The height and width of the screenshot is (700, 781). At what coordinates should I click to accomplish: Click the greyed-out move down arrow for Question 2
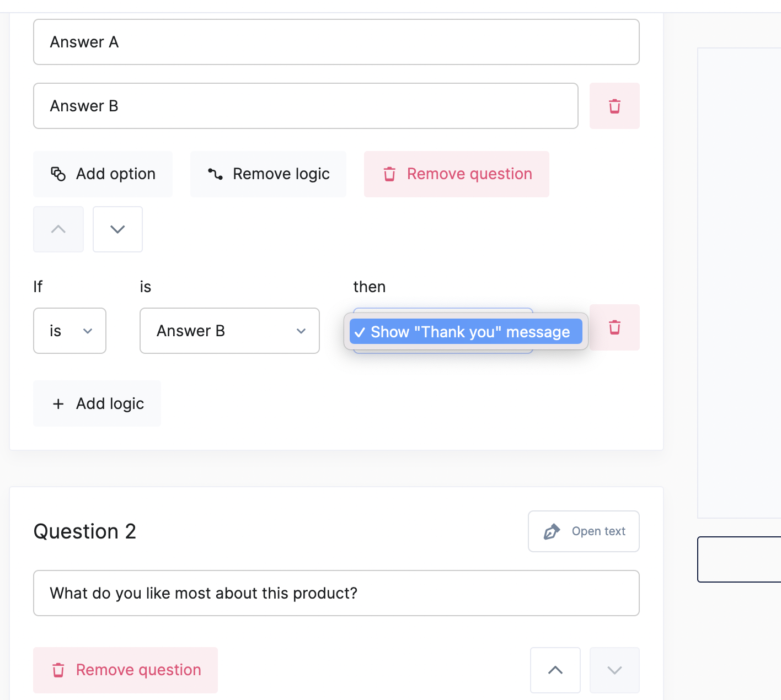(614, 670)
